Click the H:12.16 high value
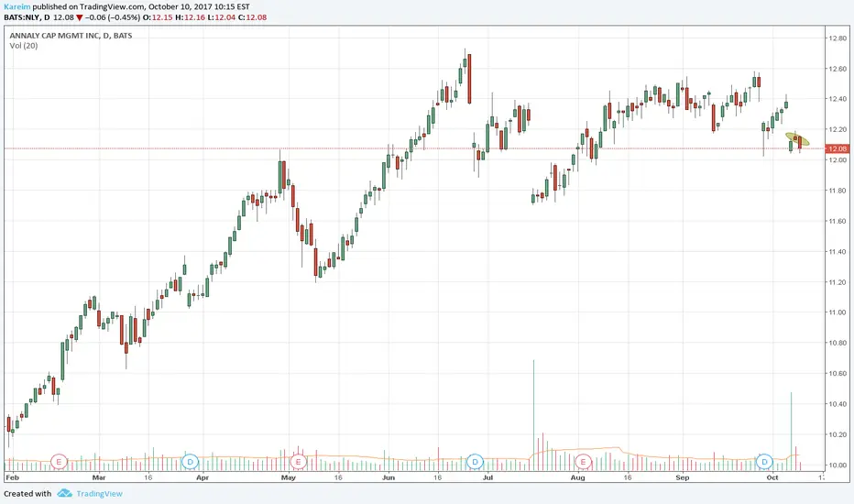The image size is (854, 504). click(190, 17)
